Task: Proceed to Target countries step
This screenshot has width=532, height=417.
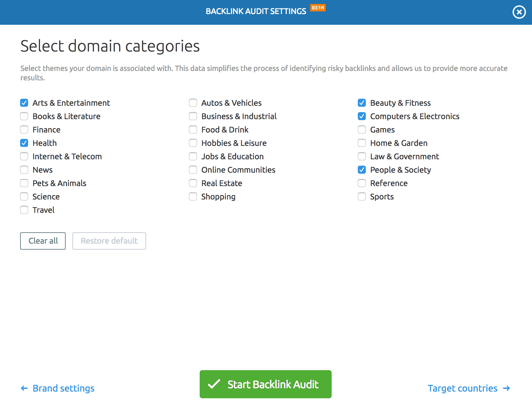Action: pyautogui.click(x=468, y=388)
